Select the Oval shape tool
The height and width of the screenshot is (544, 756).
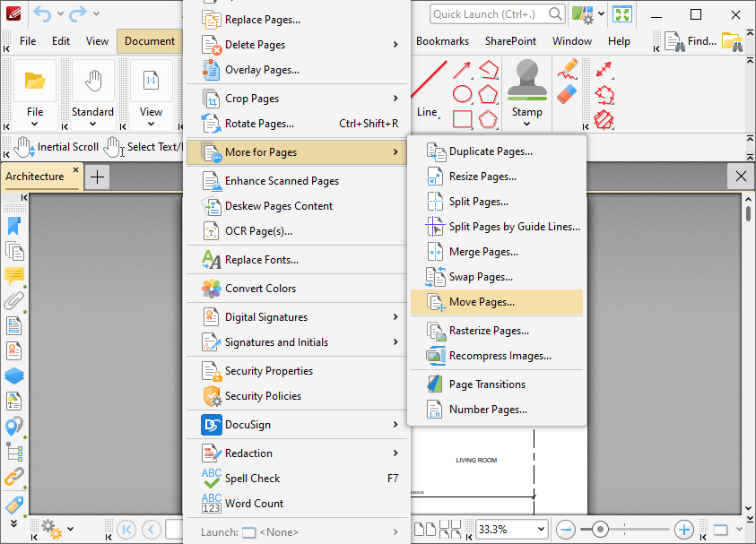(462, 94)
